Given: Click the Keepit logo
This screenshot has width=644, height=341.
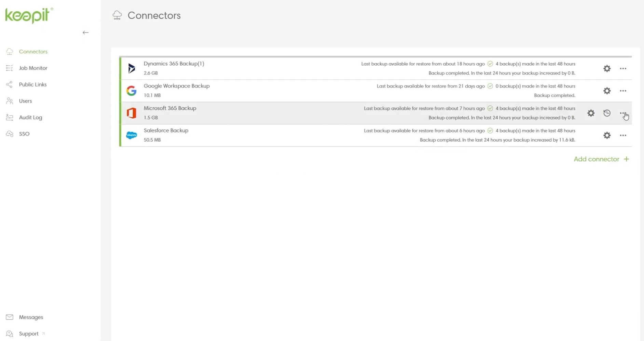Looking at the screenshot, I should [x=29, y=15].
